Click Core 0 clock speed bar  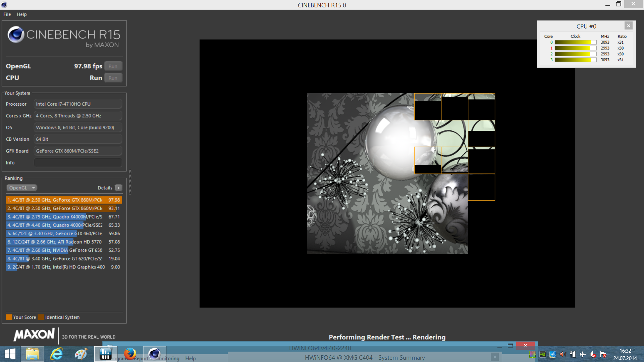(575, 42)
